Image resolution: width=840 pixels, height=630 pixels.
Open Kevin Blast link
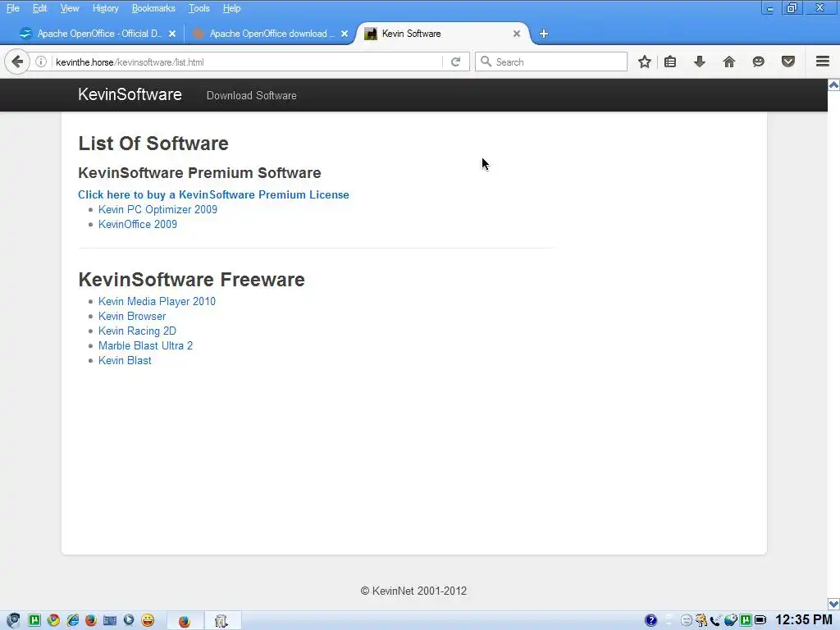[125, 360]
